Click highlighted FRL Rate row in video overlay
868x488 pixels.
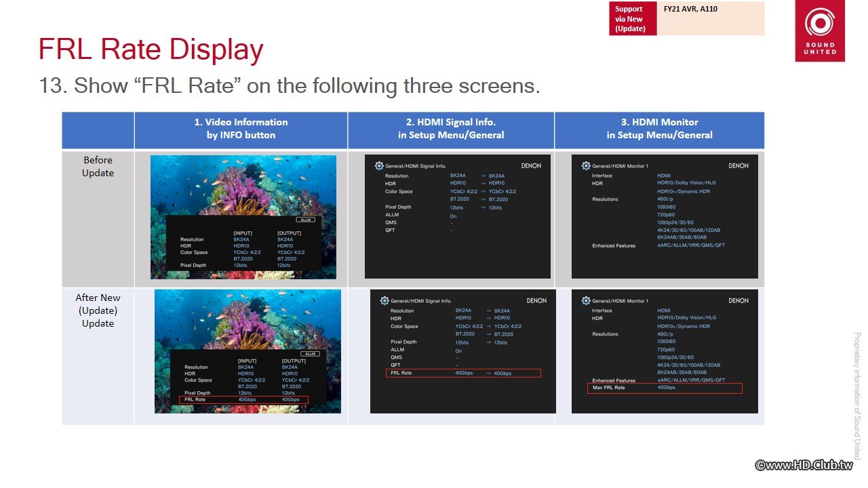(x=243, y=400)
